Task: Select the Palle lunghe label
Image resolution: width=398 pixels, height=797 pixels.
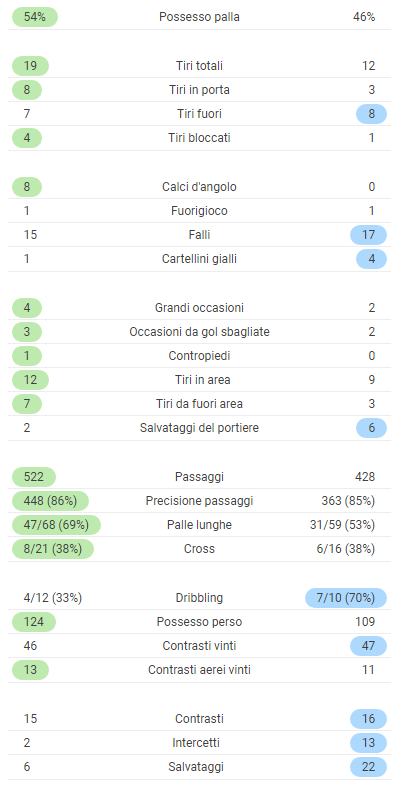Action: (x=199, y=525)
